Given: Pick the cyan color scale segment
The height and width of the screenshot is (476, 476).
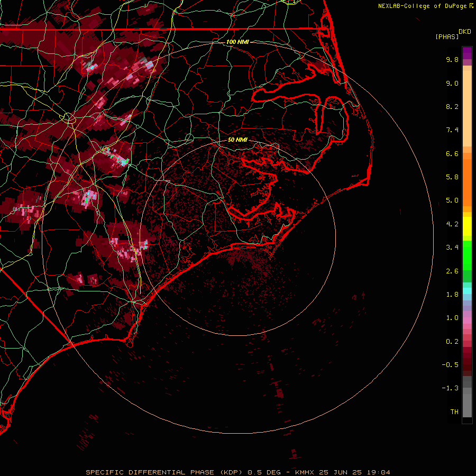Looking at the screenshot, I should tap(467, 291).
